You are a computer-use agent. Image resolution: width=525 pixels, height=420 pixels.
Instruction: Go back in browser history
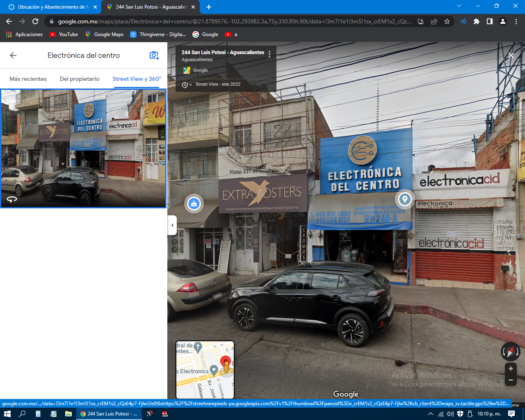[9, 21]
